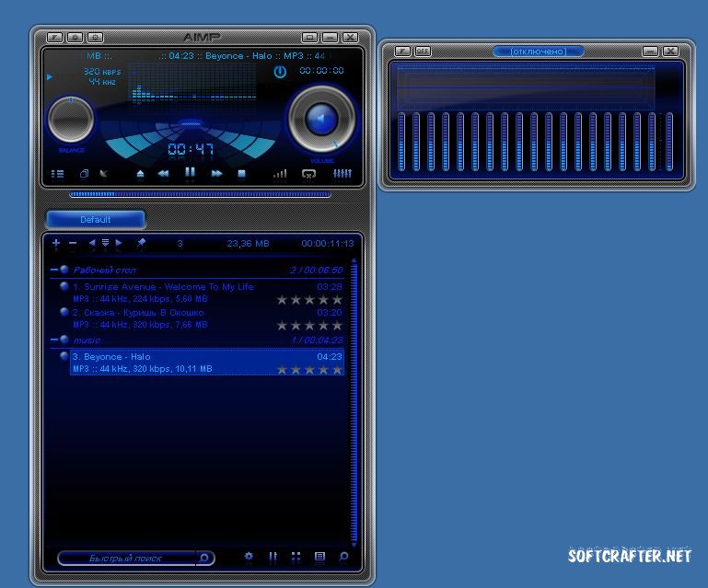Click the bullet icon beside Sunrise Avenue track

[x=64, y=286]
